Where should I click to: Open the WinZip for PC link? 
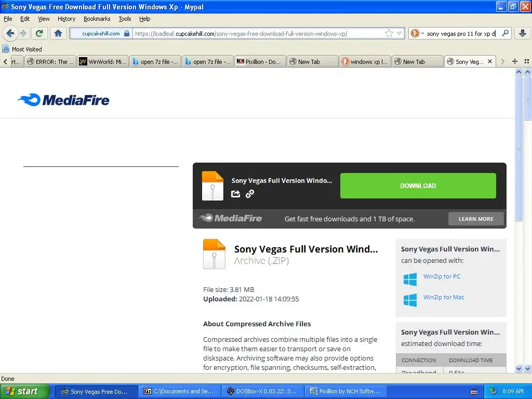click(x=442, y=276)
